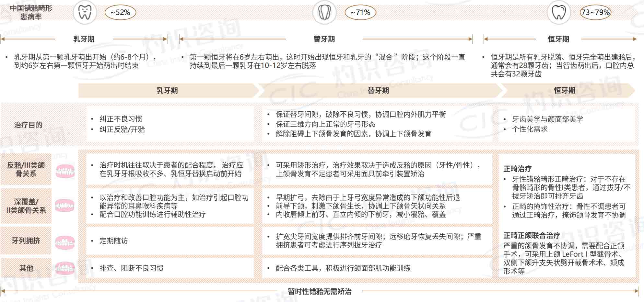
Task: Click the ~52% prevalence bubble
Action: point(120,13)
